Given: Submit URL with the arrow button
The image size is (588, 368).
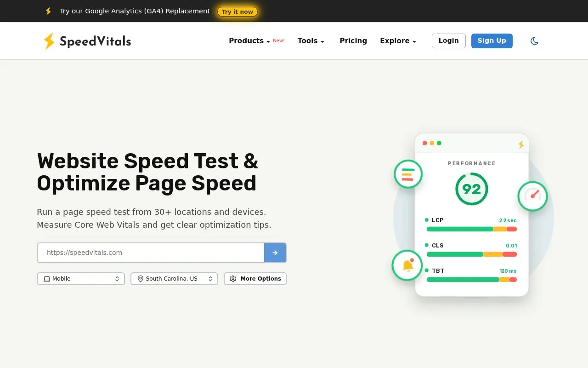Looking at the screenshot, I should (275, 253).
